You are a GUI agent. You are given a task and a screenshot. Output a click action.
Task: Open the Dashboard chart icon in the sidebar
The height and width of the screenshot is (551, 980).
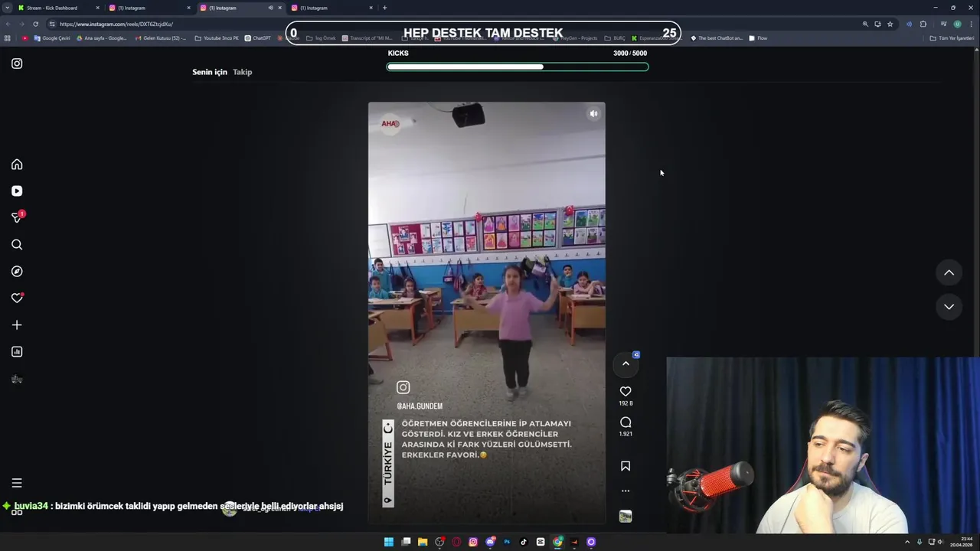click(x=17, y=352)
